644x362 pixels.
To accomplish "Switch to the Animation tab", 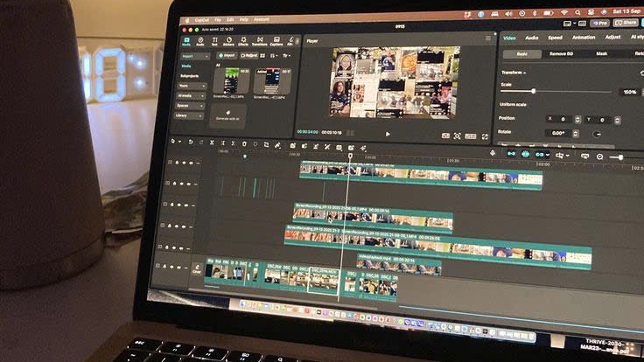I will [x=583, y=38].
